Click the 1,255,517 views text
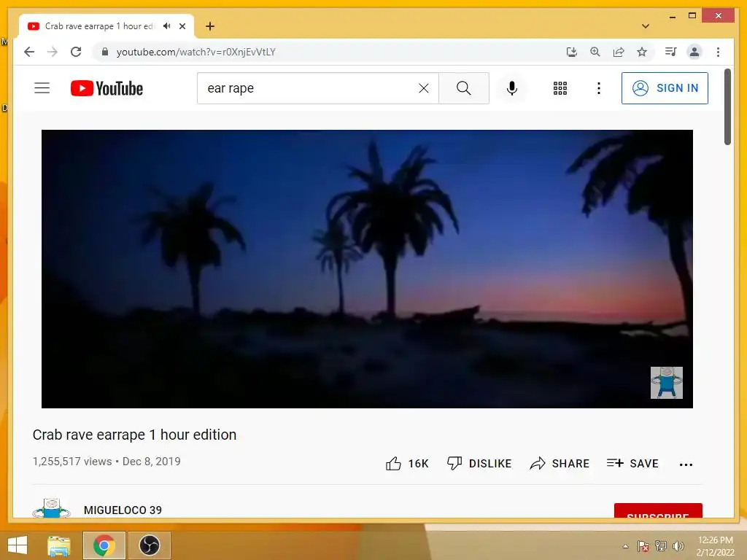747x560 pixels. pos(72,462)
